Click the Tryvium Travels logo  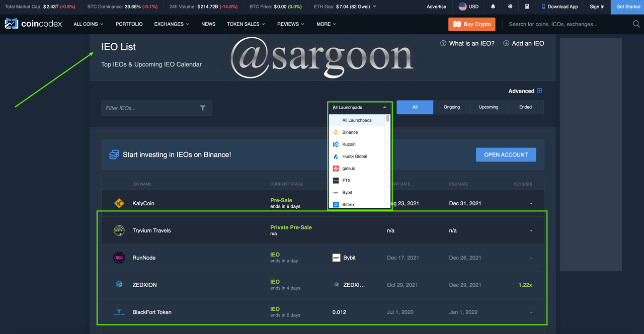(119, 230)
